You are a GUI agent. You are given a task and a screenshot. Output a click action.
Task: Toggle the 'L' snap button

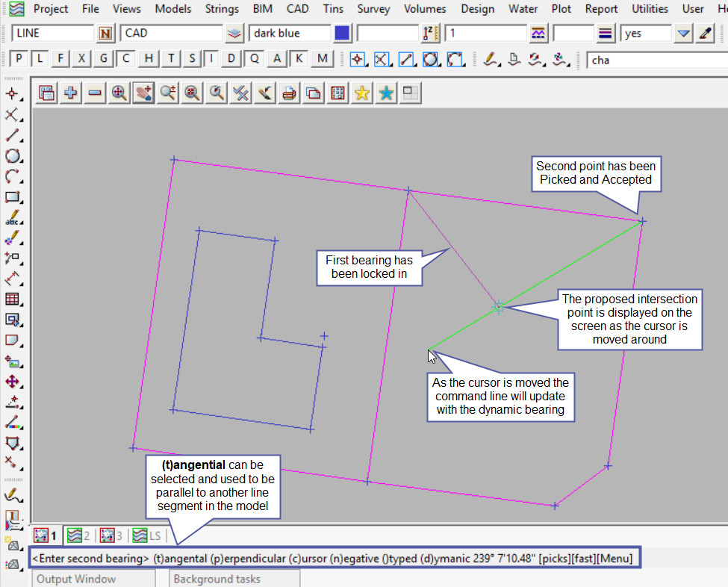click(40, 59)
